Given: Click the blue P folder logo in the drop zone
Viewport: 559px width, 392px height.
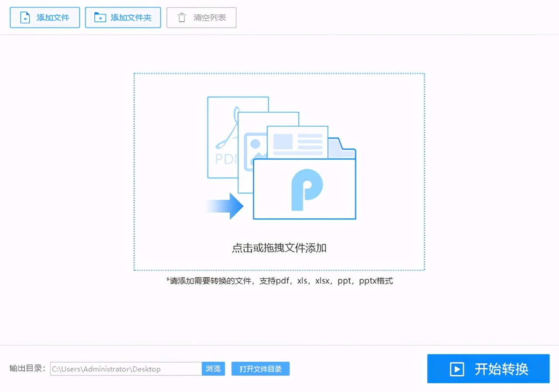Looking at the screenshot, I should (x=304, y=189).
